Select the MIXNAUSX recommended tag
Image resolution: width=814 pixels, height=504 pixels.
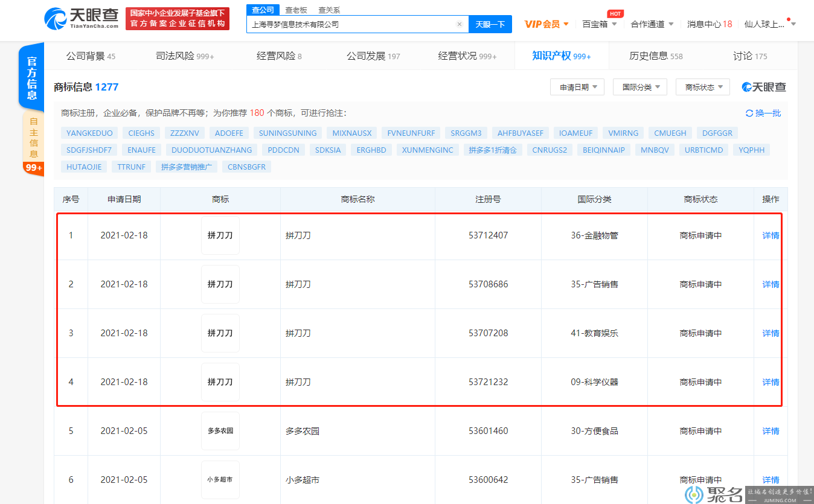click(352, 133)
